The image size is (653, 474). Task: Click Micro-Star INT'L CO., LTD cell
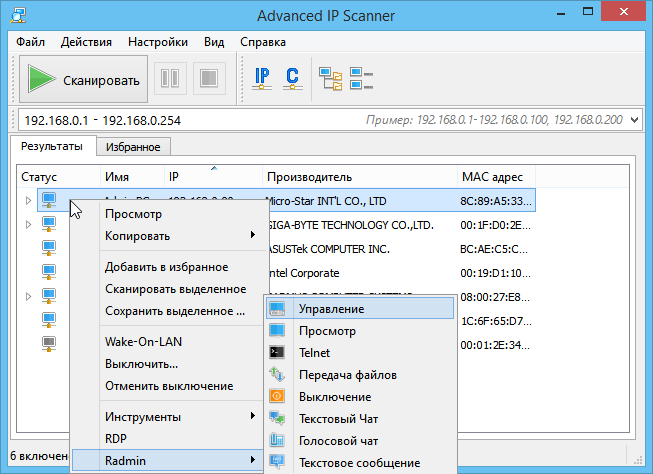(x=326, y=201)
